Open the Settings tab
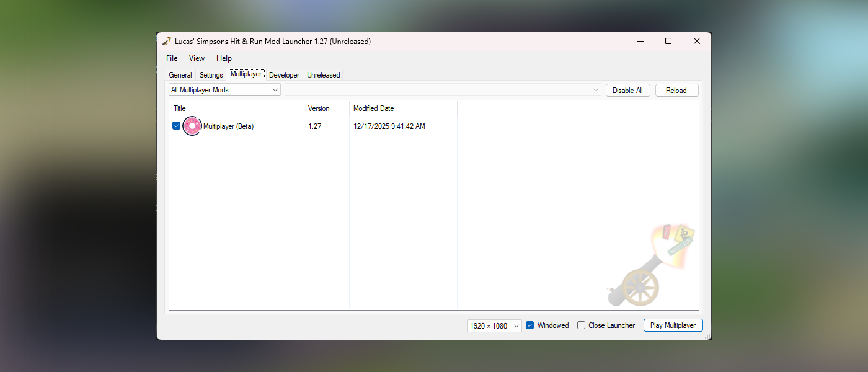Image resolution: width=868 pixels, height=372 pixels. point(211,74)
